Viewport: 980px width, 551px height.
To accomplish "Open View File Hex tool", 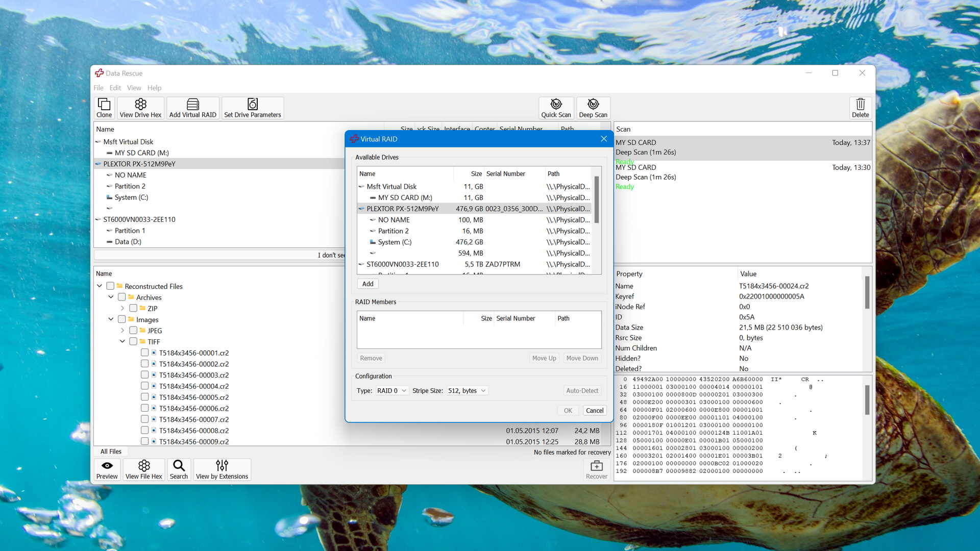I will point(143,469).
